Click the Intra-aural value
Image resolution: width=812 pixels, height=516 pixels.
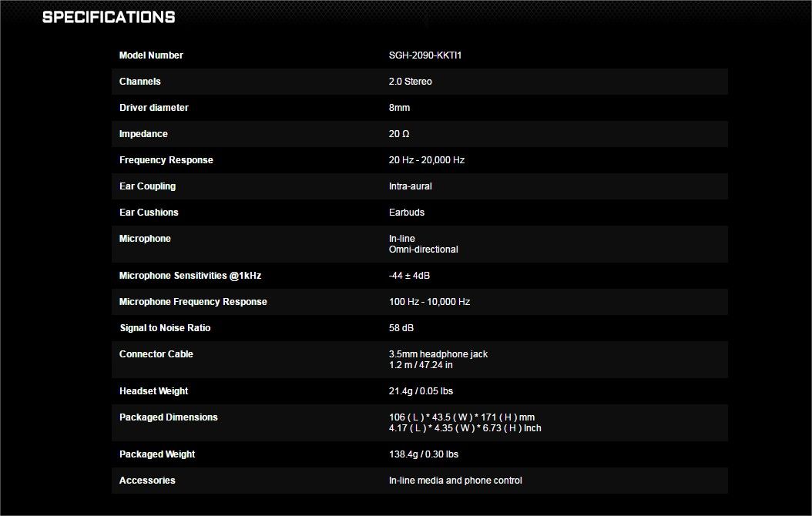pyautogui.click(x=411, y=186)
